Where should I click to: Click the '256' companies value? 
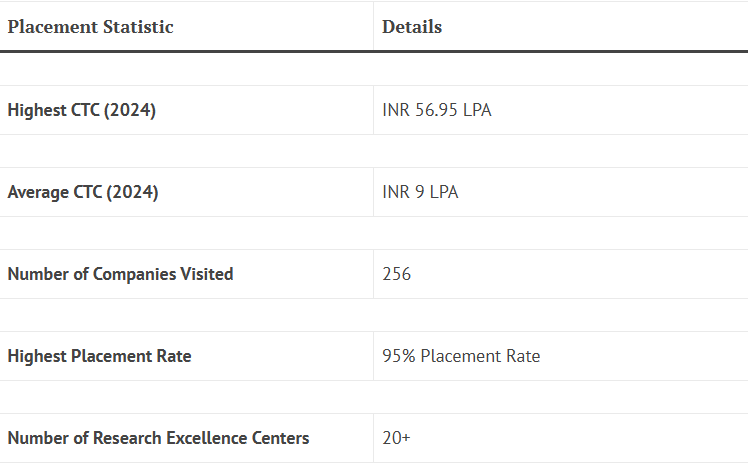coord(396,274)
